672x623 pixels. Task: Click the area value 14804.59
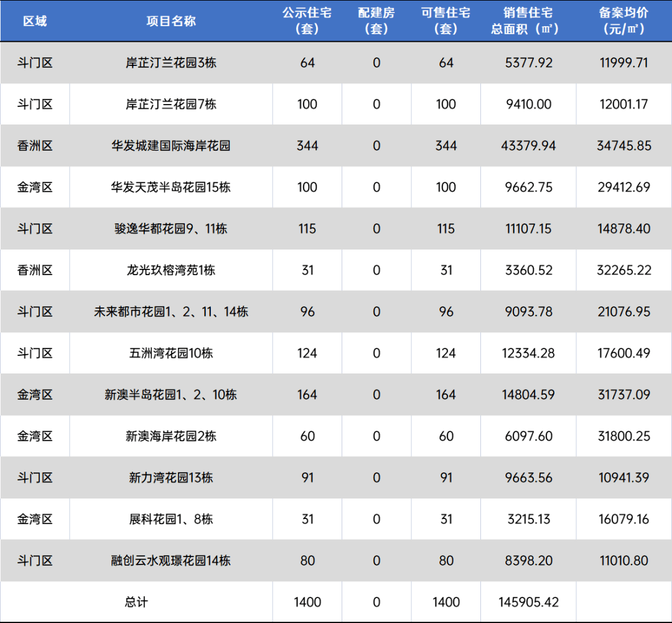528,395
